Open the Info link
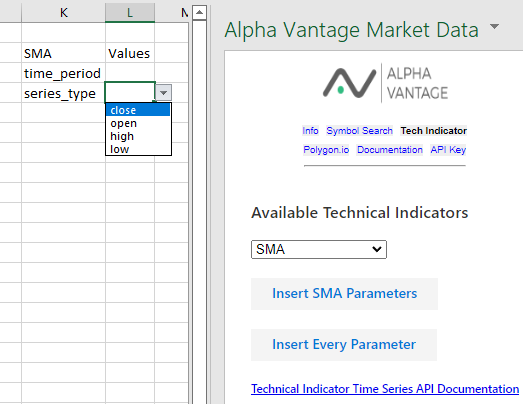Image resolution: width=523 pixels, height=404 pixels. [x=310, y=131]
